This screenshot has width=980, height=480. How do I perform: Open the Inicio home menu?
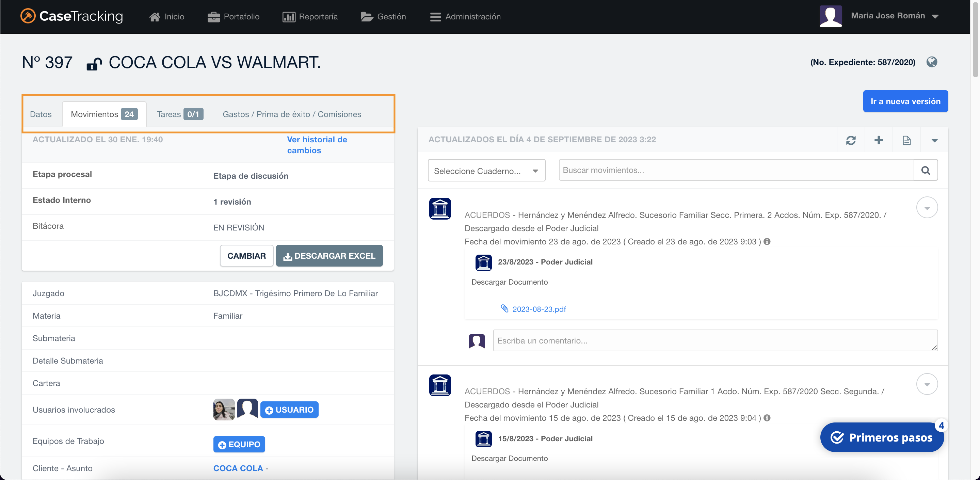[x=167, y=17]
